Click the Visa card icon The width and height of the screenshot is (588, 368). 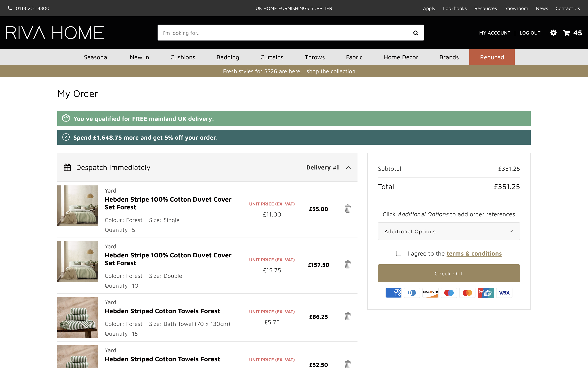click(x=504, y=293)
